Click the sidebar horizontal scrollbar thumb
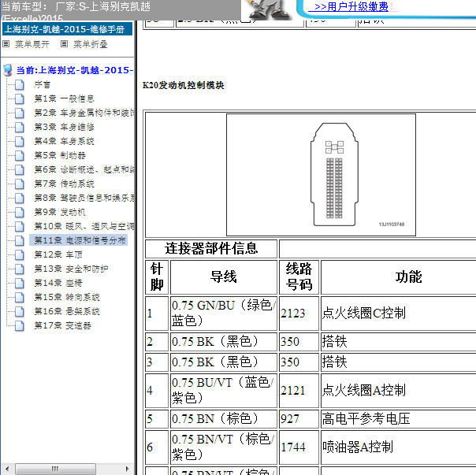The height and width of the screenshot is (475, 476). pyautogui.click(x=55, y=469)
